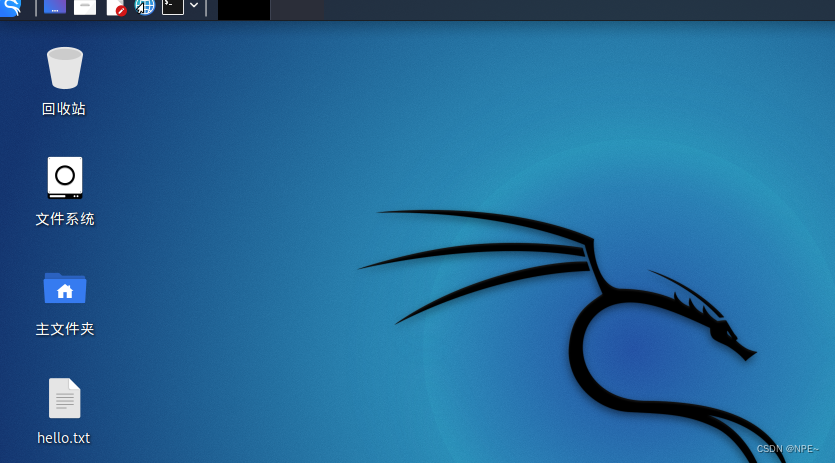Open the file manager panel launcher
This screenshot has height=463, width=835.
(85, 7)
